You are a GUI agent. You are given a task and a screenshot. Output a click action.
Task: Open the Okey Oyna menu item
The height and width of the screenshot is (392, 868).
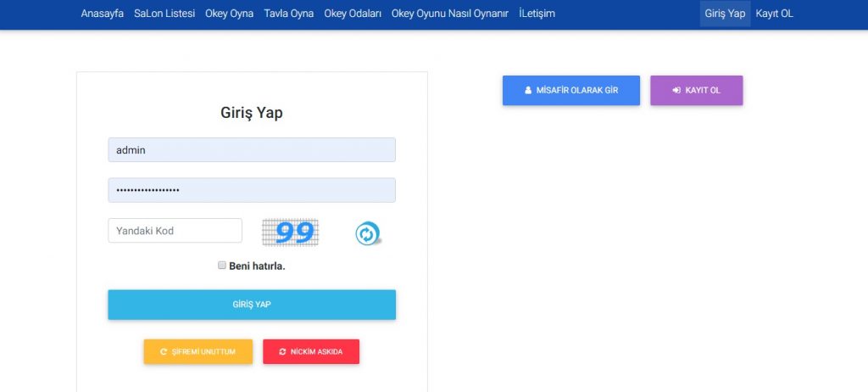pyautogui.click(x=229, y=14)
